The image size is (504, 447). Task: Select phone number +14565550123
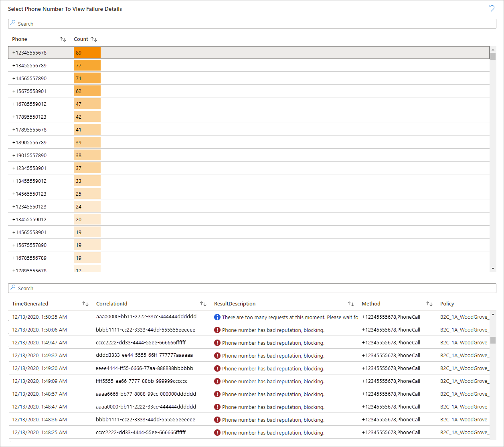tap(29, 194)
